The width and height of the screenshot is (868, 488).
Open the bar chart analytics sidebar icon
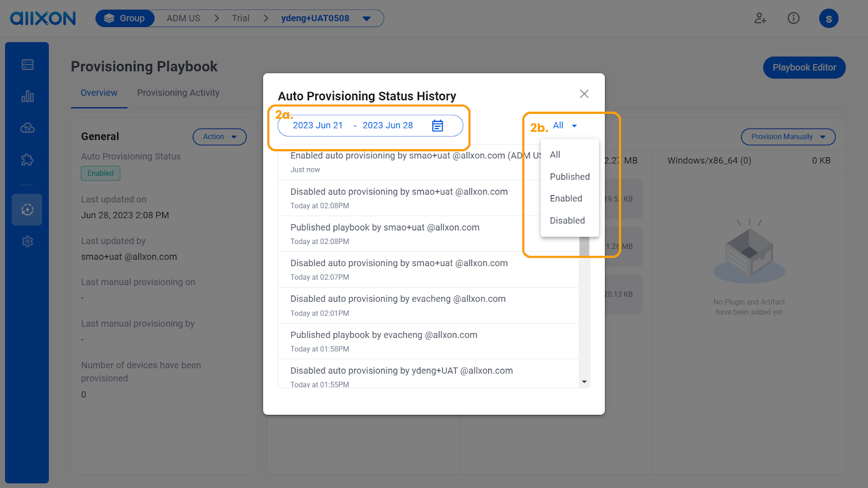[27, 97]
